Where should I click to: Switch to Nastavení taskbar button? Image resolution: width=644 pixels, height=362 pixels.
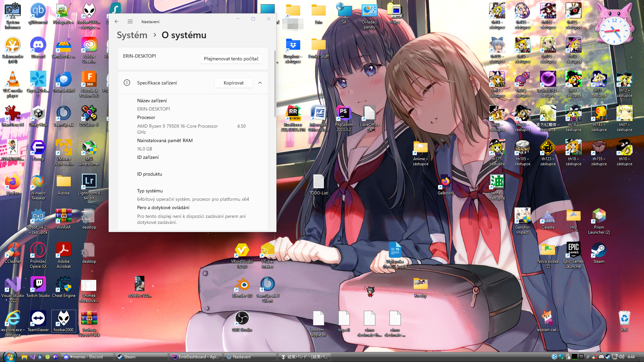pyautogui.click(x=250, y=357)
